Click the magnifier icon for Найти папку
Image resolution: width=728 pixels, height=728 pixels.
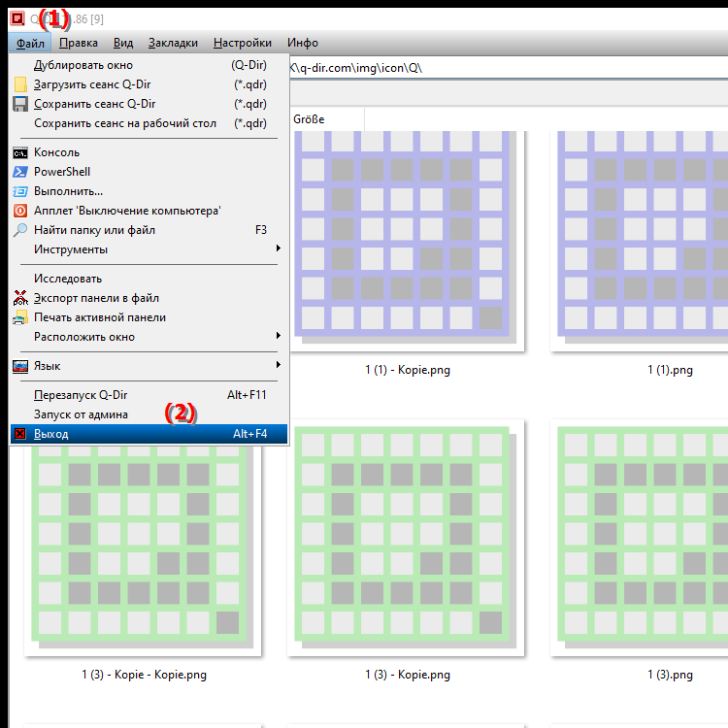(20, 230)
